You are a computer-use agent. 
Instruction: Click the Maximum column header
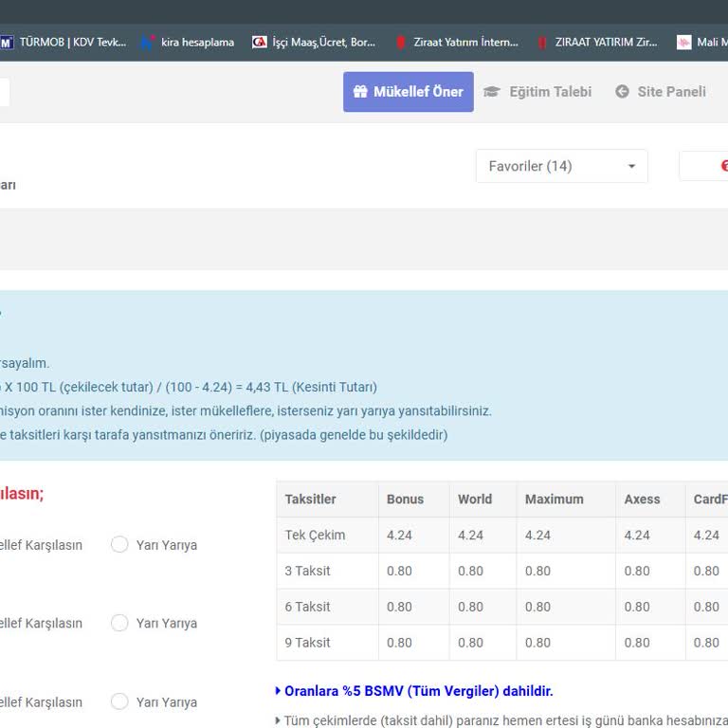pos(554,500)
